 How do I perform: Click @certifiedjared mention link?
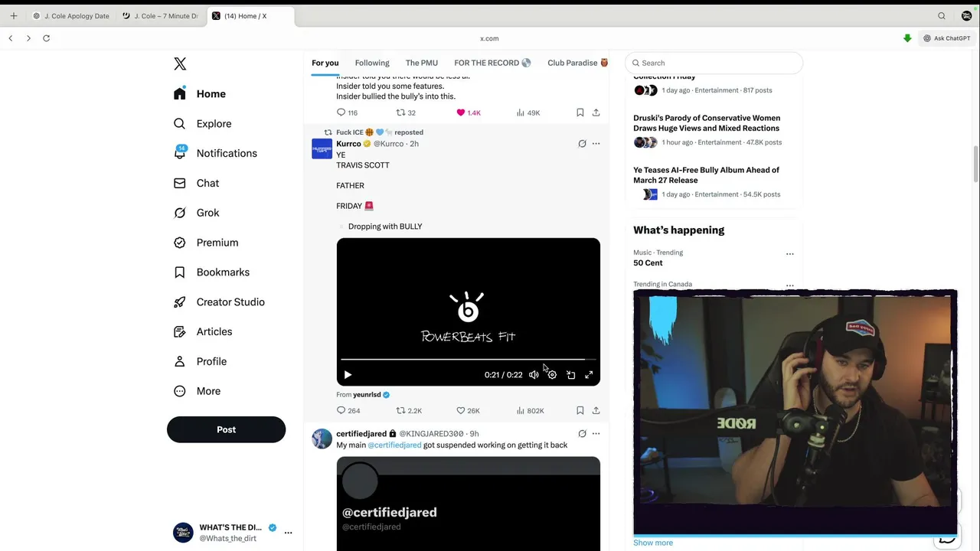pos(394,445)
